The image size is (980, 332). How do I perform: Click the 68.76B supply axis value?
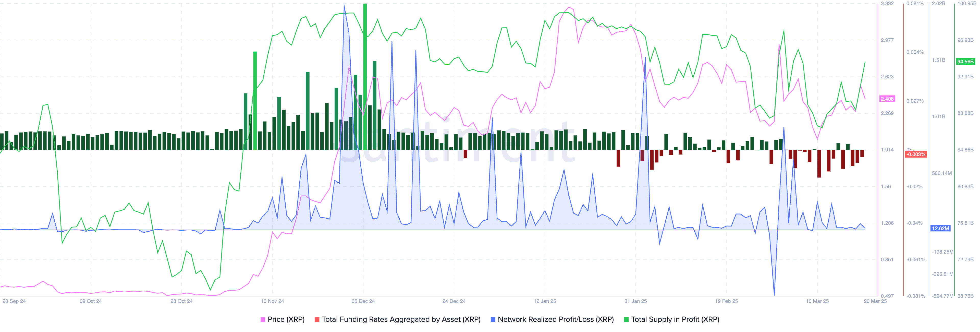tap(965, 296)
